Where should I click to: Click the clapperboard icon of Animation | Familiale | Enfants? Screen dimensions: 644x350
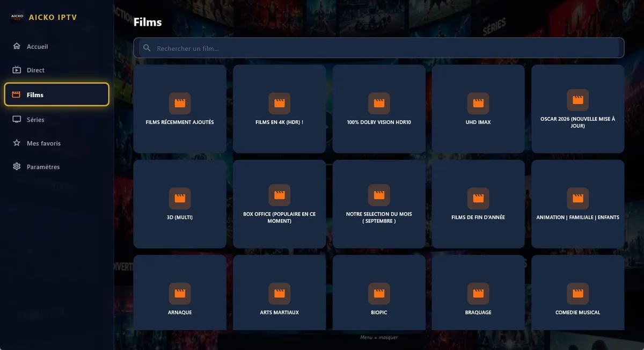click(578, 199)
